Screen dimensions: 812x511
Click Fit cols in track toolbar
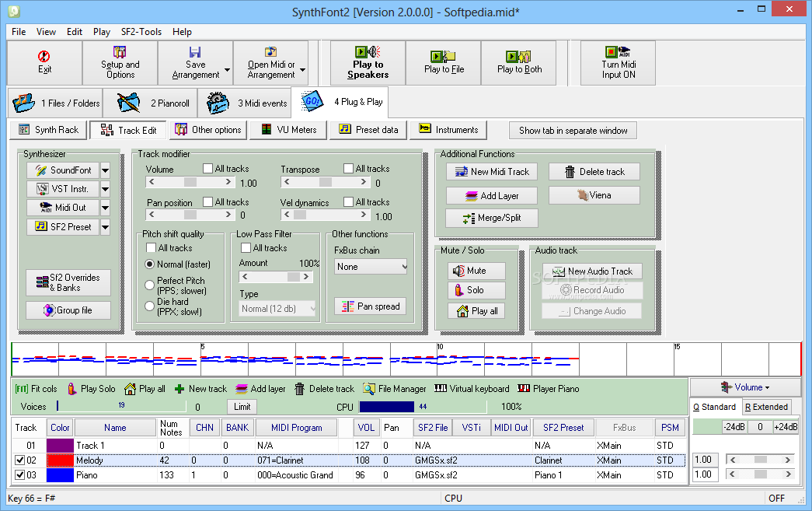click(x=36, y=389)
